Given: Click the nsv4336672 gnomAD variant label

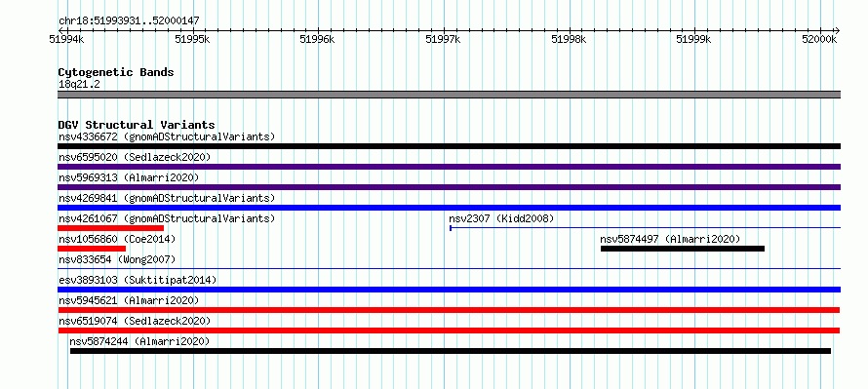Looking at the screenshot, I should (x=167, y=136).
